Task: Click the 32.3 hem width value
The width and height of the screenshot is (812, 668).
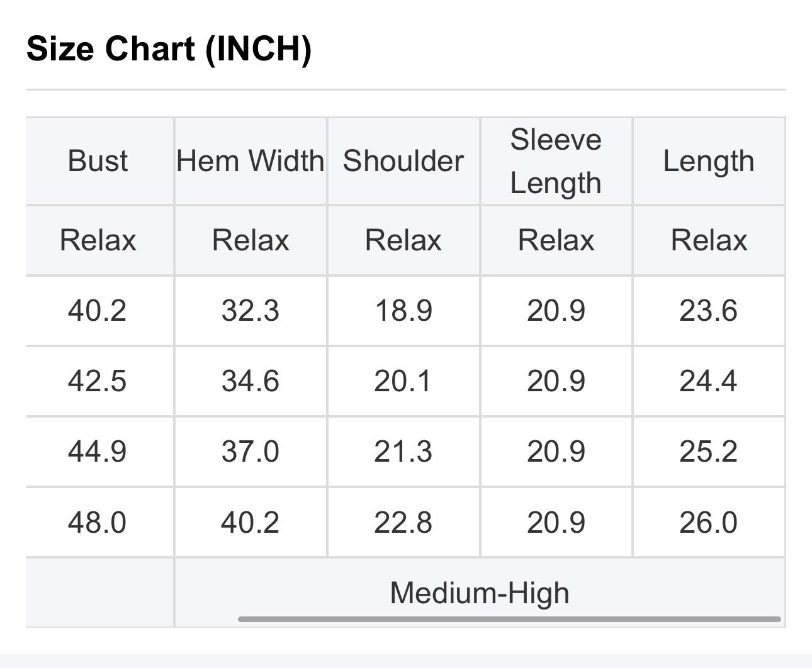Action: tap(251, 311)
